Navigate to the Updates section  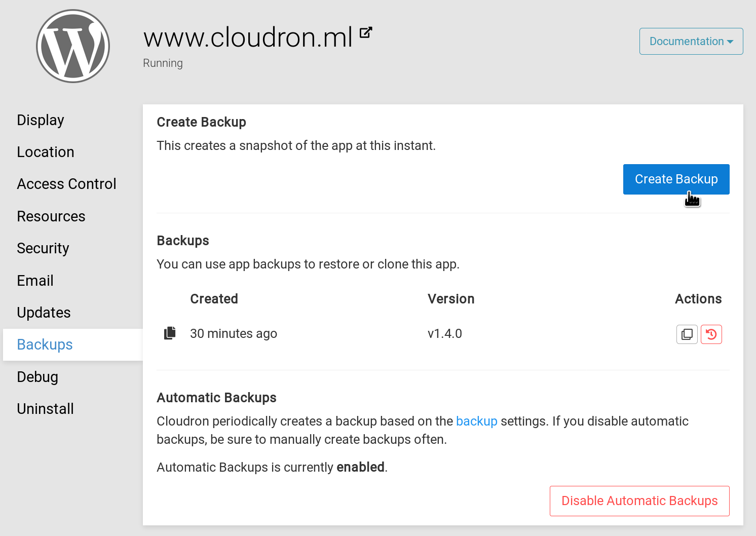pos(44,313)
